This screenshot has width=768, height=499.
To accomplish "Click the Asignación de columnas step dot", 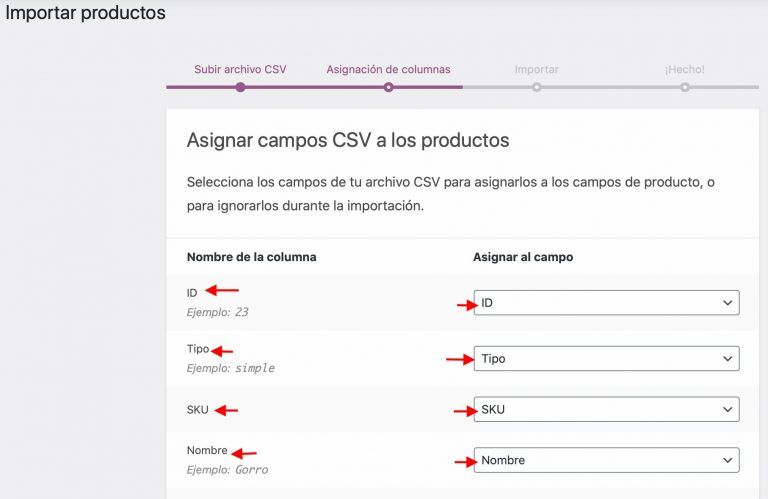I will (388, 88).
